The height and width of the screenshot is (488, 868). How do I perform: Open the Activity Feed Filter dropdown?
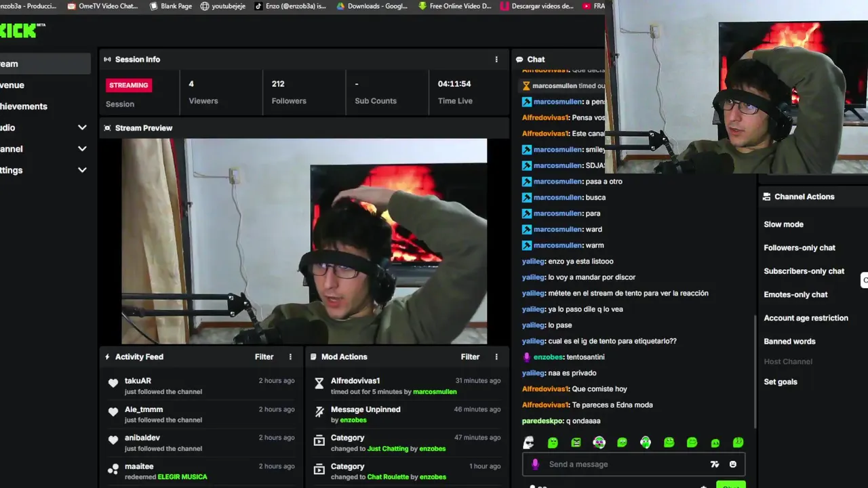264,357
